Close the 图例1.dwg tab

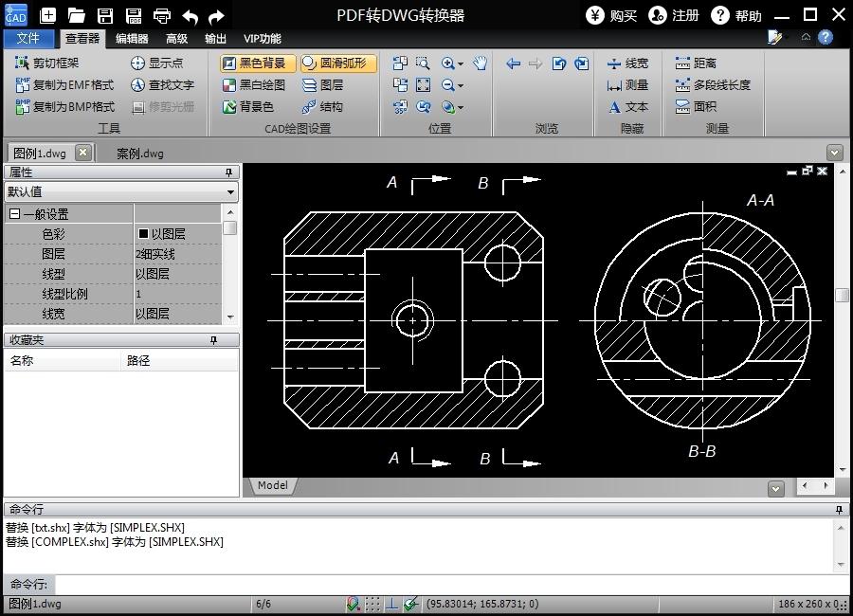point(82,153)
